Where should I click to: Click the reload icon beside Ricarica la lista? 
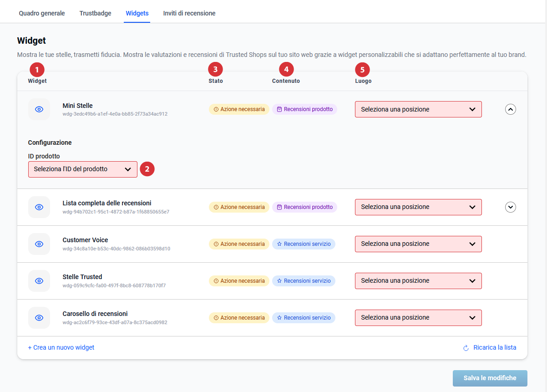tap(466, 348)
